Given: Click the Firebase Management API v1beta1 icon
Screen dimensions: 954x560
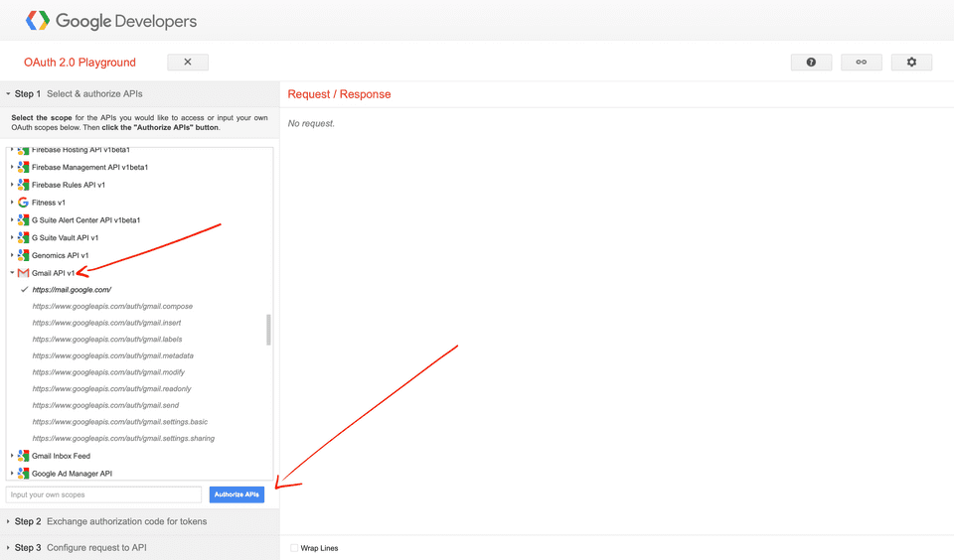Looking at the screenshot, I should pyautogui.click(x=23, y=167).
